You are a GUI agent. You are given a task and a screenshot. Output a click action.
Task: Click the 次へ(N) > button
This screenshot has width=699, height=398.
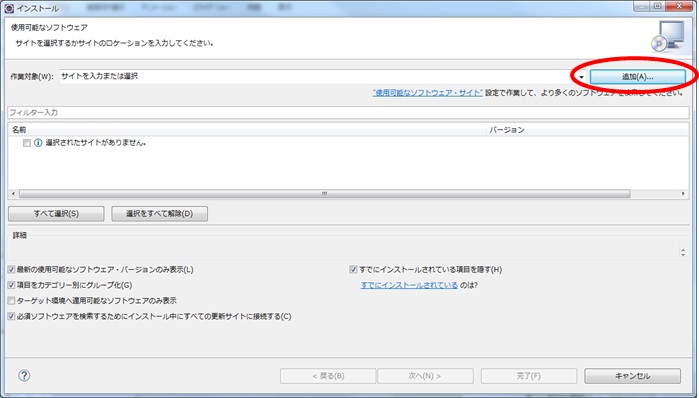click(425, 376)
